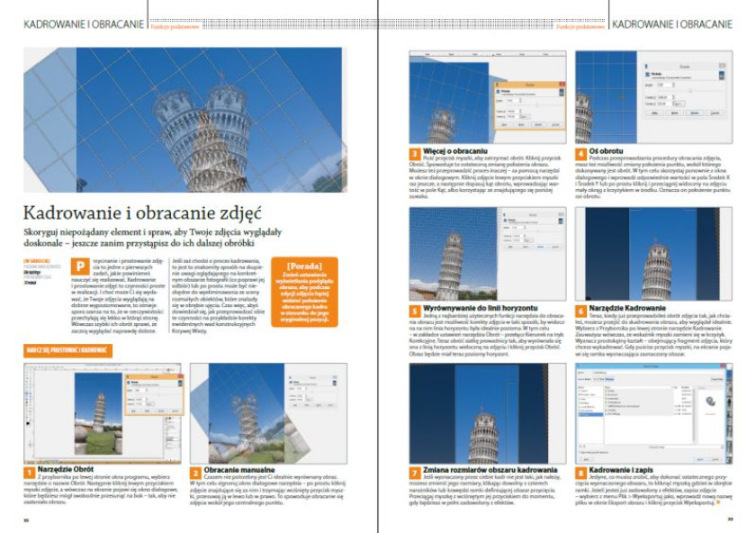
Task: Click the step heading "Kadrowanie i zapis"
Action: coord(622,470)
